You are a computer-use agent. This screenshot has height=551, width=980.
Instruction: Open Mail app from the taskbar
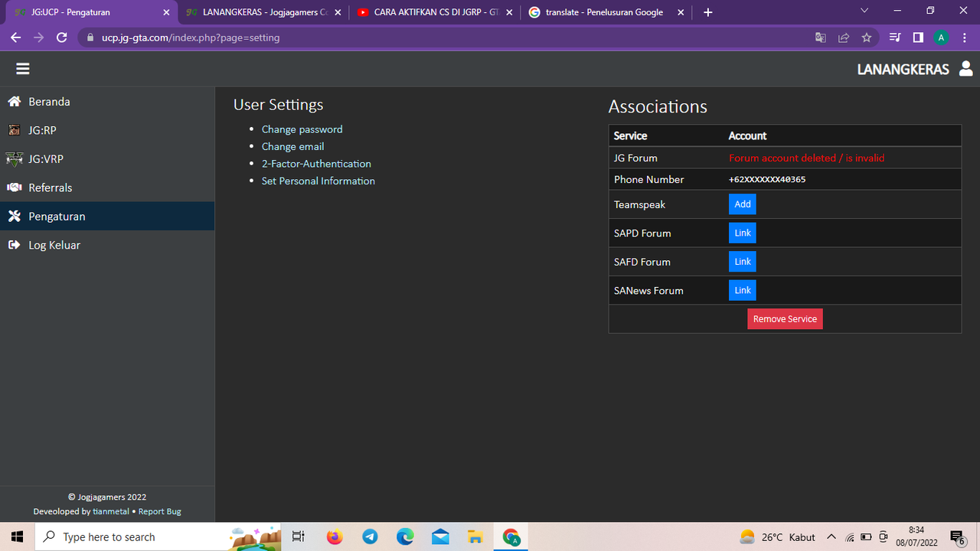point(440,536)
